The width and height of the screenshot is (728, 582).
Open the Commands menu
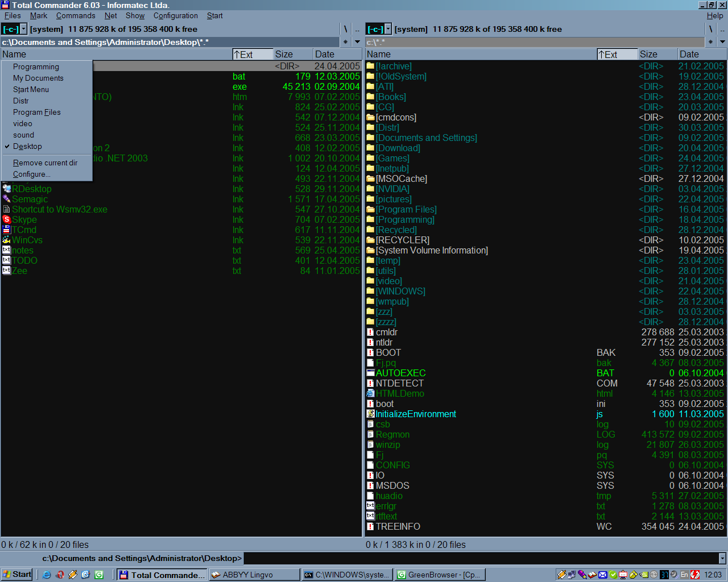(76, 16)
